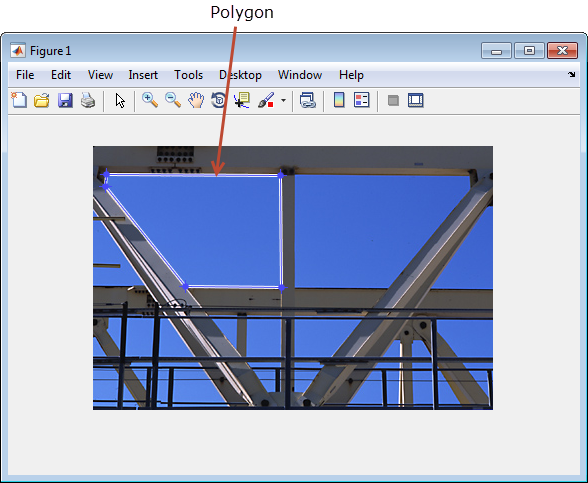Viewport: 588px width, 483px height.
Task: Select the Rotate 3D tool
Action: 219,100
